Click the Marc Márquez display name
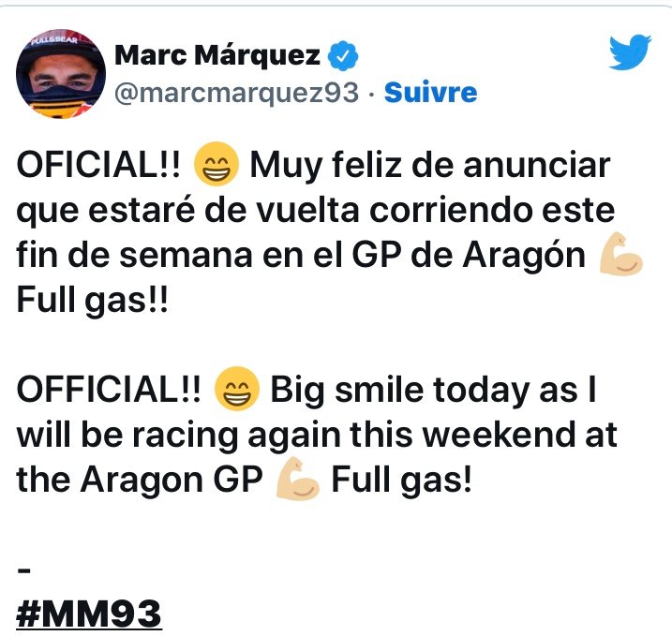 pos(217,55)
